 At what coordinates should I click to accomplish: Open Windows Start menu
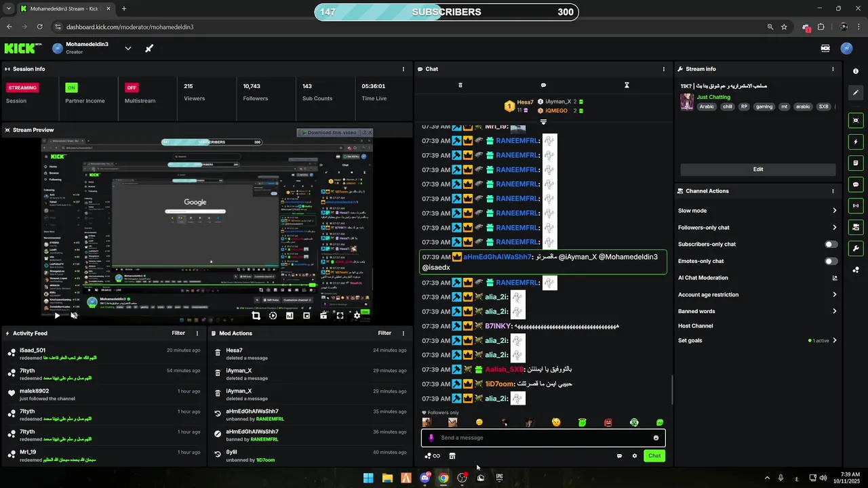pos(368,478)
